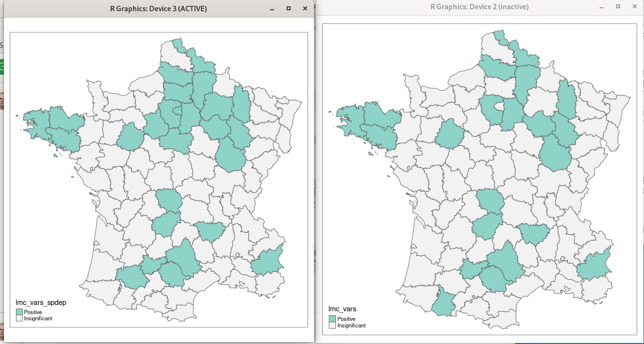
Task: Click the Insignificant swatch in lmc_vars_spdep legend
Action: click(x=20, y=318)
